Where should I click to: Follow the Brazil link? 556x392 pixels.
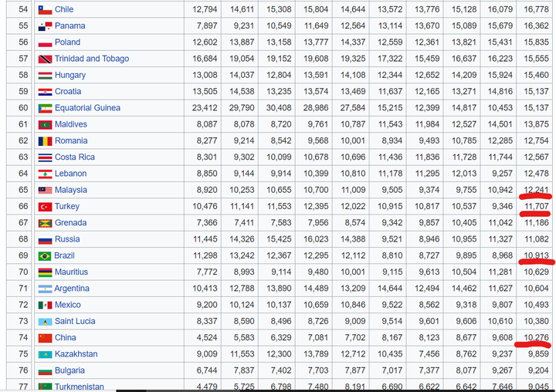click(x=65, y=255)
